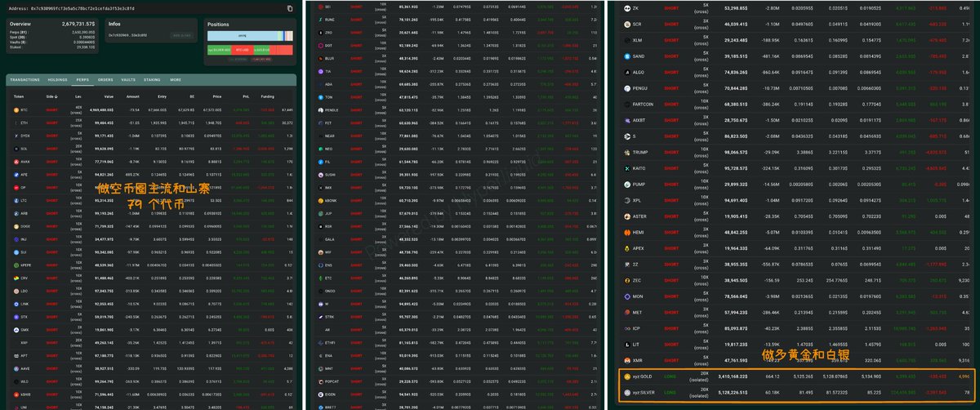The width and height of the screenshot is (980, 410).
Task: Sort positions by the Side column arrow
Action: click(x=58, y=96)
